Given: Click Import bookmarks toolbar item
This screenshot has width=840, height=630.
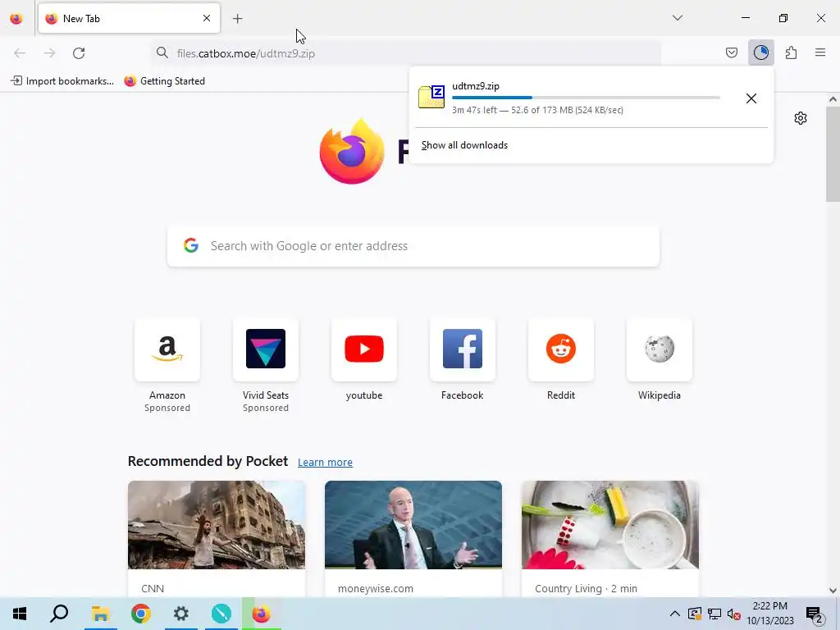Looking at the screenshot, I should click(62, 81).
